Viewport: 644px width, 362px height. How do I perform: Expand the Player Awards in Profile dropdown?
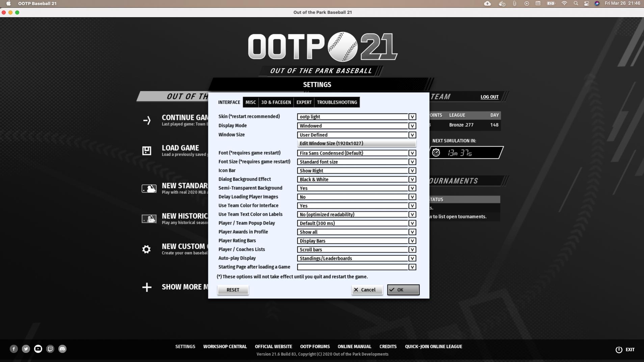pos(412,232)
